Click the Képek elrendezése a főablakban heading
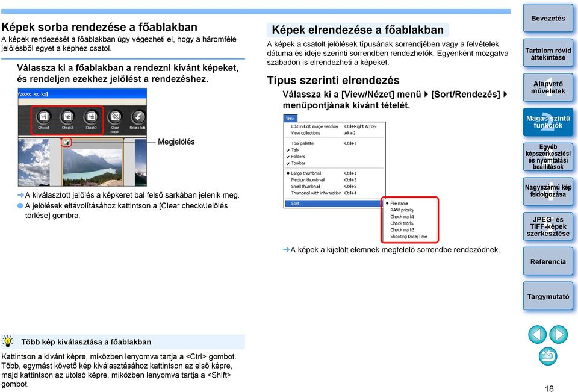 358,30
